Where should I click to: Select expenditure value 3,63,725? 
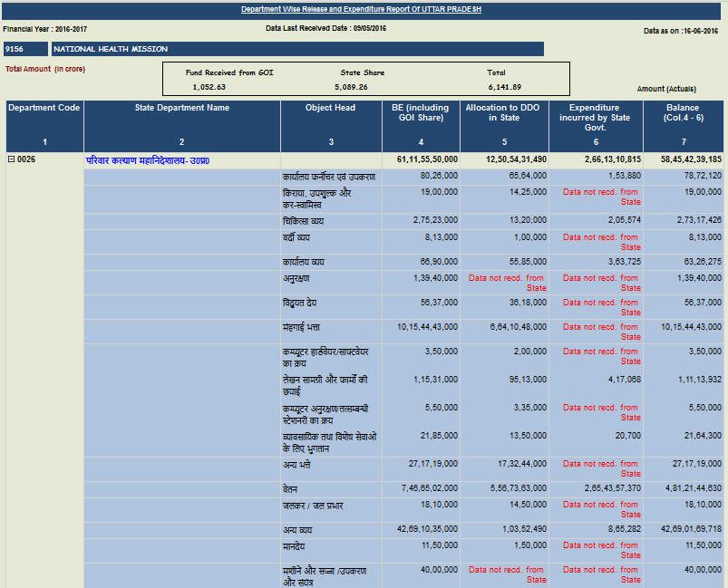625,261
